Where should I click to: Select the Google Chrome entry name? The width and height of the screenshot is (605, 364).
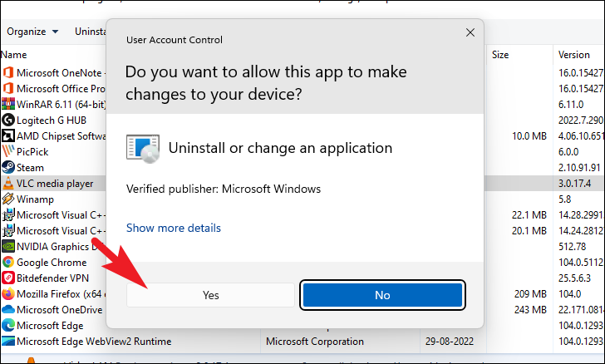point(52,263)
